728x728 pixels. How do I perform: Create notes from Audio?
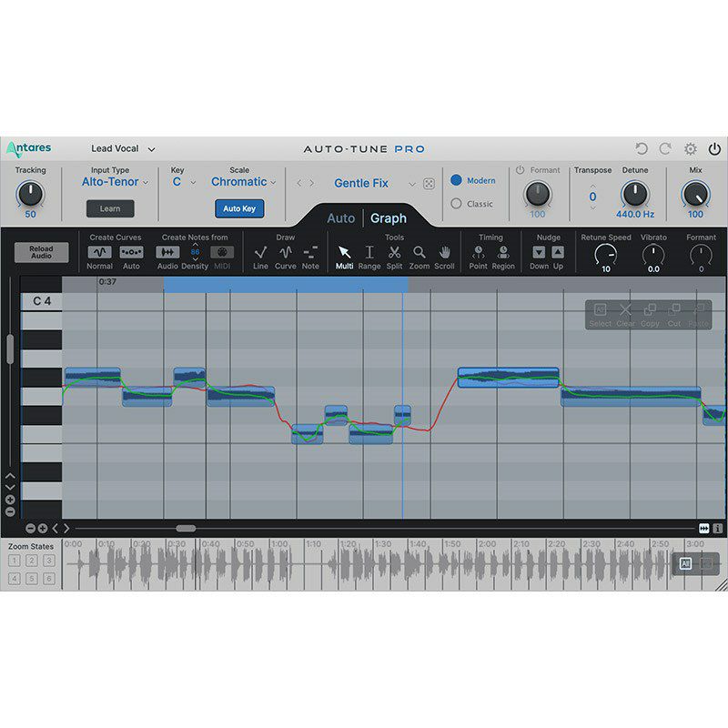pyautogui.click(x=167, y=252)
